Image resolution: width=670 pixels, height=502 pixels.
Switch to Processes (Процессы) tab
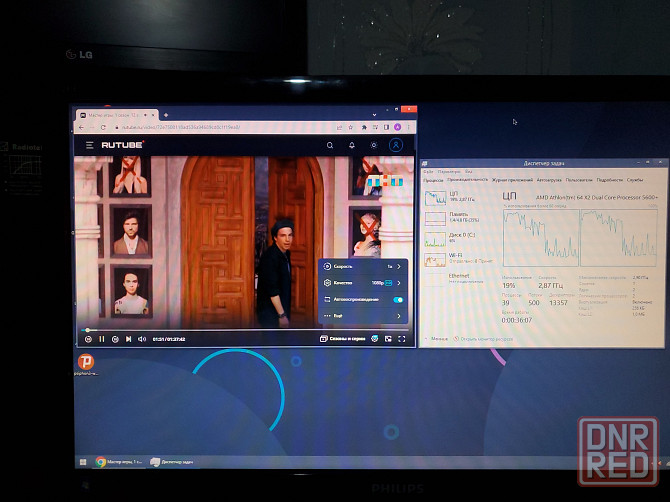(x=433, y=180)
